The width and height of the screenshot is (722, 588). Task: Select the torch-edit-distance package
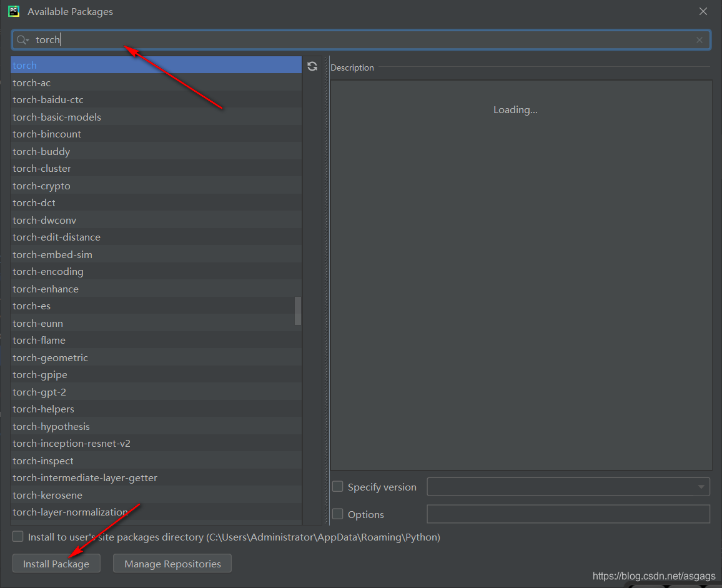[156, 237]
